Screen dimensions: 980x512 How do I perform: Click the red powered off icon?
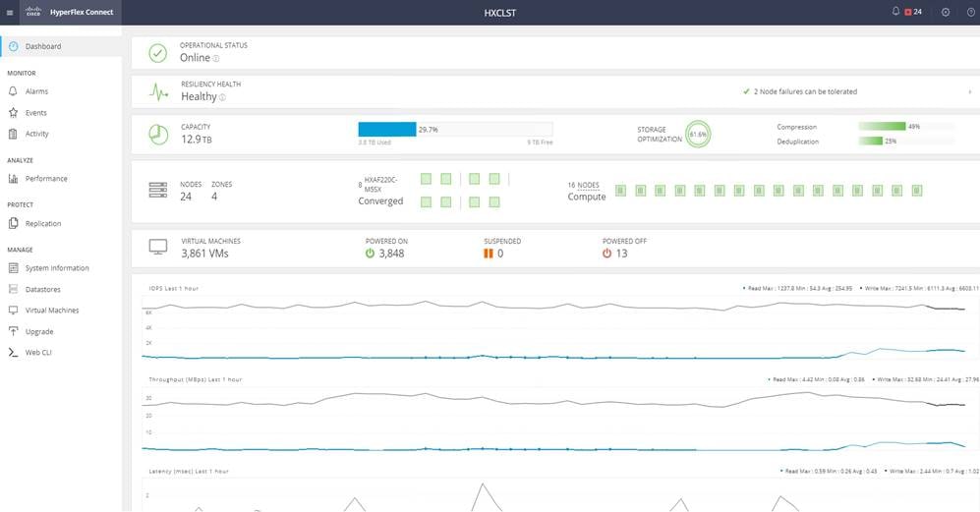click(x=606, y=254)
